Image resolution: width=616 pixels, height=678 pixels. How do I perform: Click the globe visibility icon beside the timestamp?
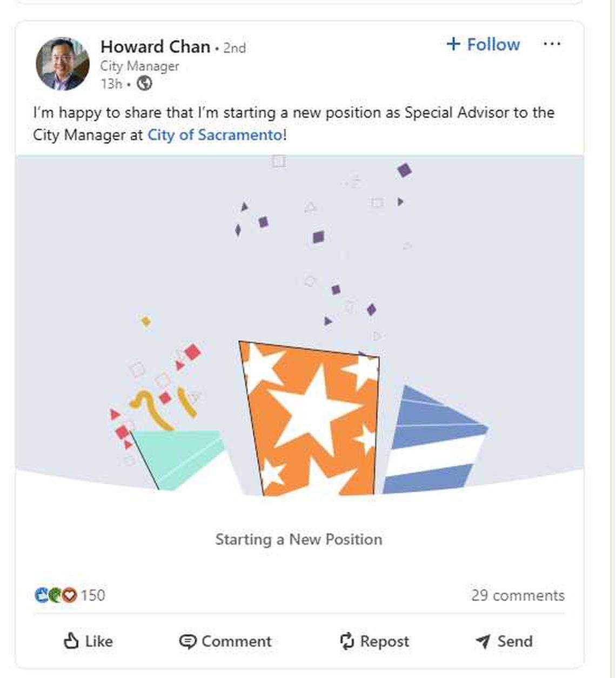click(x=143, y=83)
